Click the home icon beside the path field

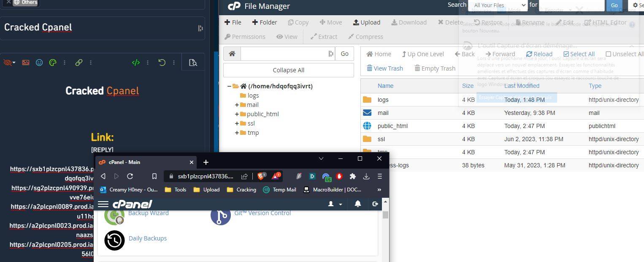pos(232,54)
